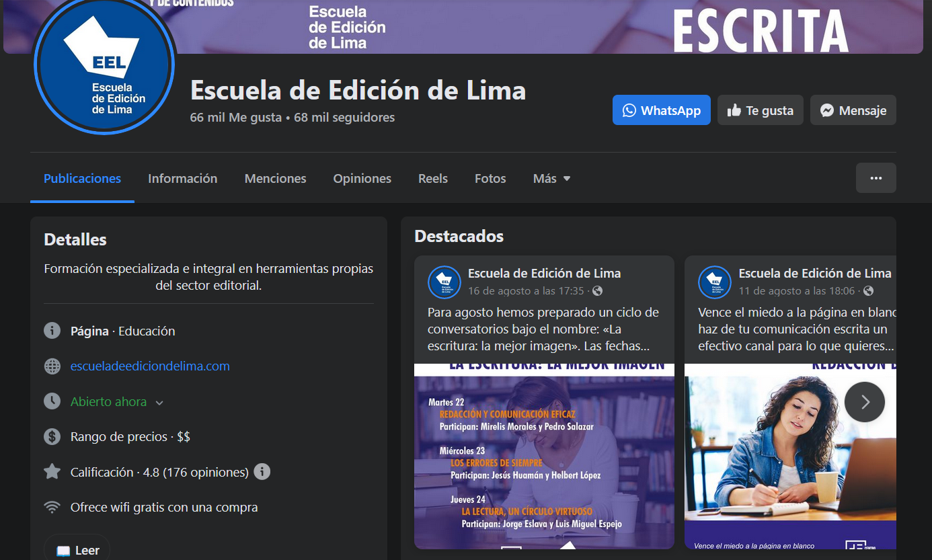Click the Ofrece wifi gratis con una compra text
Viewport: 932px width, 560px height.
click(x=164, y=508)
